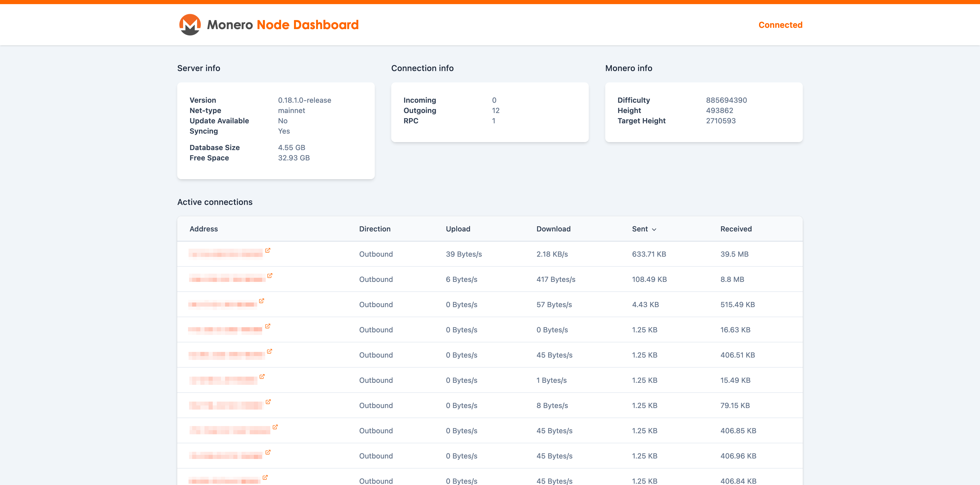The height and width of the screenshot is (485, 980).
Task: Open external link for 79.15 KB received row
Action: click(268, 402)
